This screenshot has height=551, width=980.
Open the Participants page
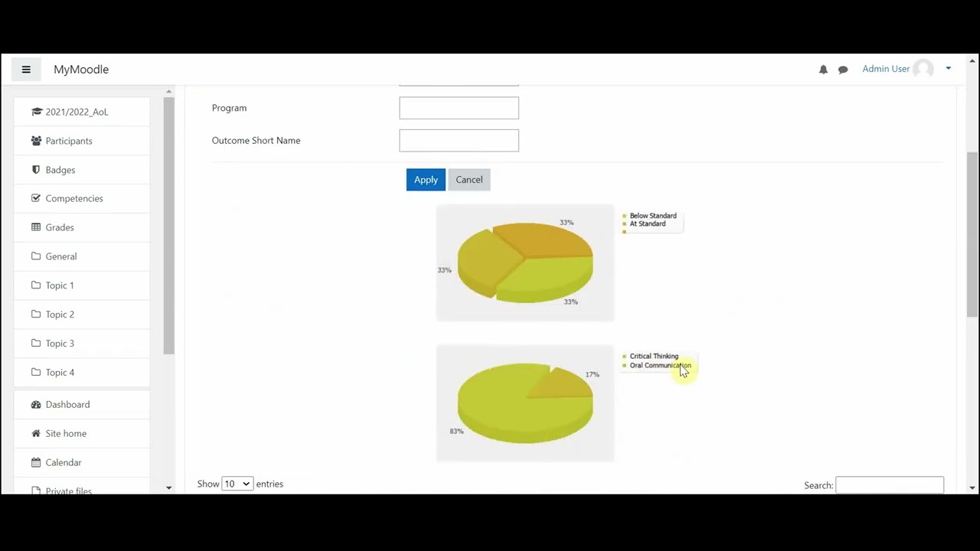click(x=69, y=141)
